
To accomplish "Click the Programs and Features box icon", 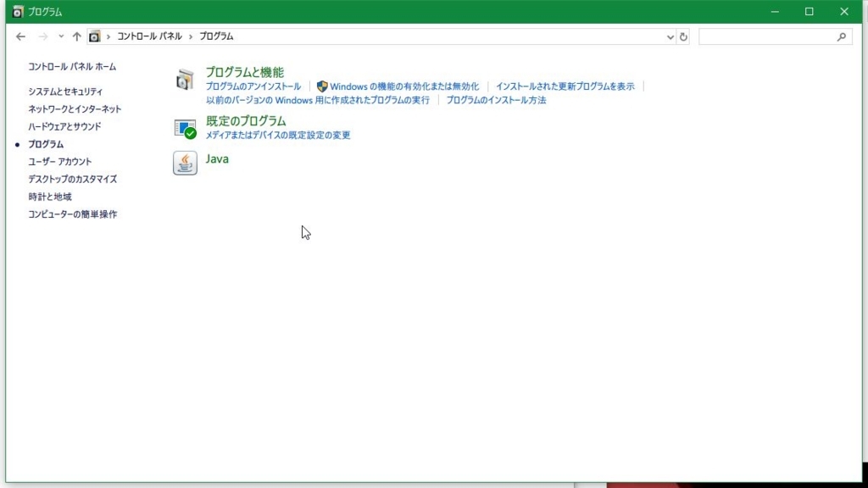I will click(185, 80).
